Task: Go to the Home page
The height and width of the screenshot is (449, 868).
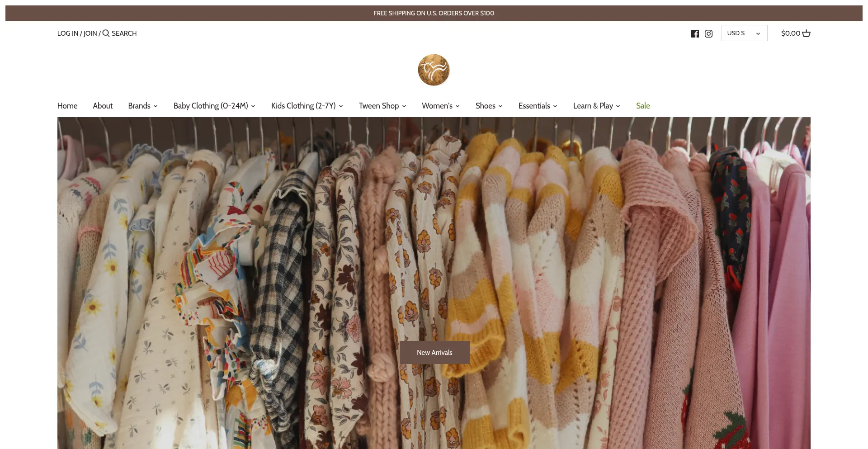Action: (67, 106)
